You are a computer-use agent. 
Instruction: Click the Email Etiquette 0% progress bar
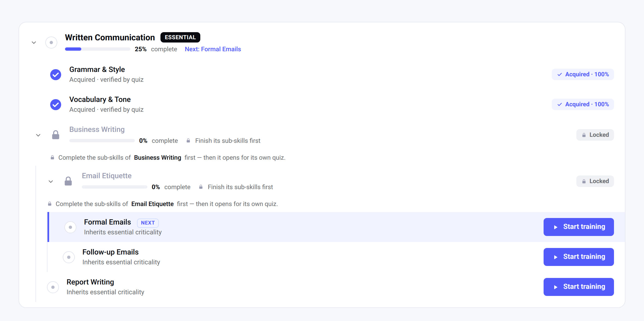coord(115,187)
